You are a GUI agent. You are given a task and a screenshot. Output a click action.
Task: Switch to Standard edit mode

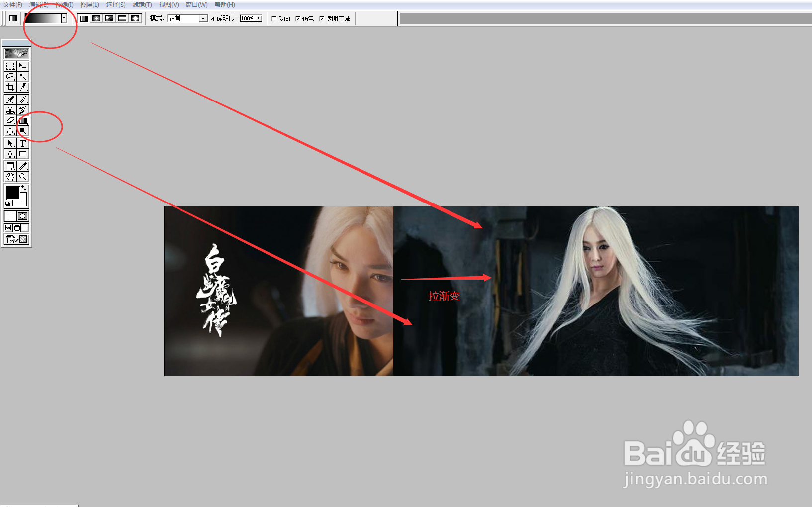pyautogui.click(x=10, y=216)
